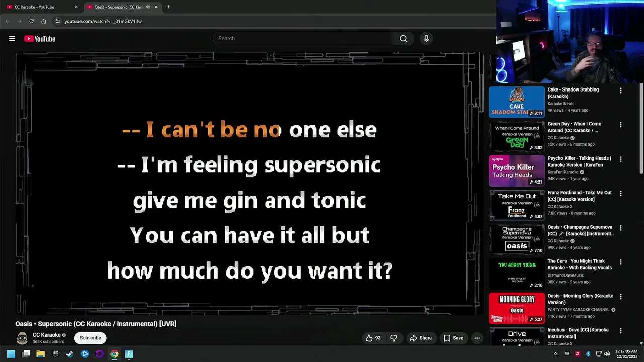Viewport: 644px width, 362px height.
Task: Play Psycho Killer Talking Heads thumbnail
Action: (517, 170)
